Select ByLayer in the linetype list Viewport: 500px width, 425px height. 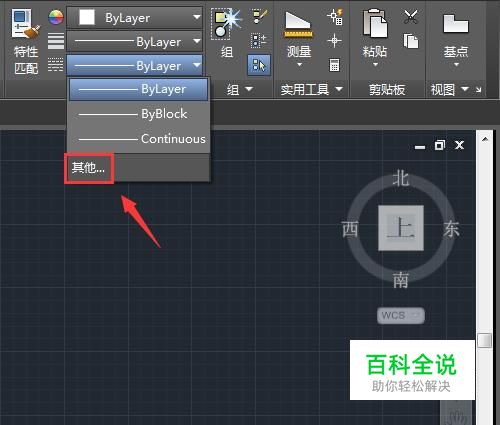(138, 89)
